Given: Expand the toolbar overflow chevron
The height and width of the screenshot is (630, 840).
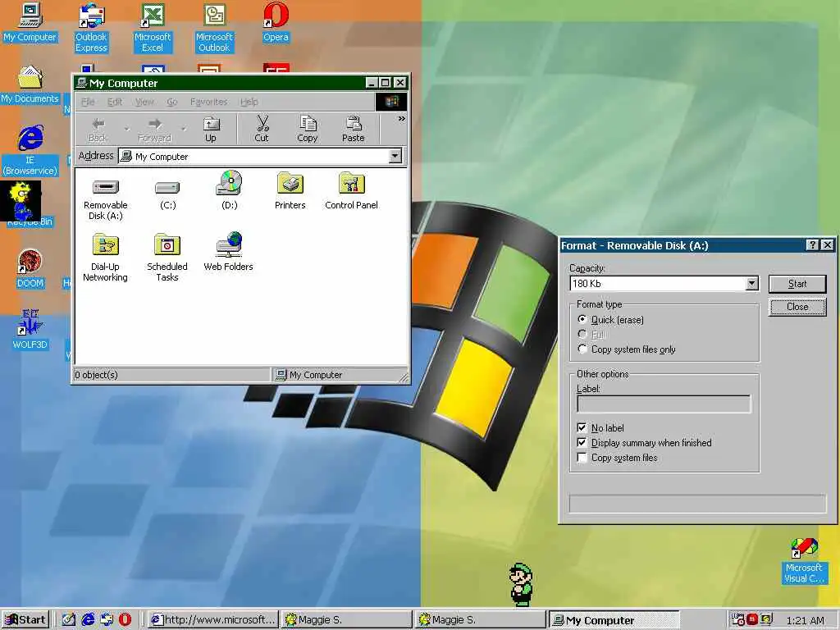Looking at the screenshot, I should point(401,119).
